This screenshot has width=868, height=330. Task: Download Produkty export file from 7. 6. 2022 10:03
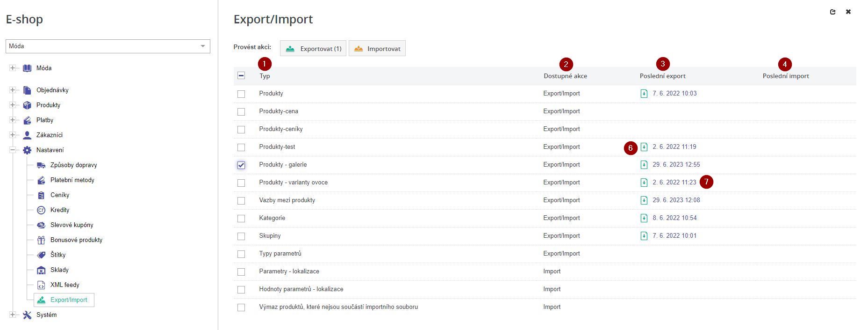tap(644, 94)
